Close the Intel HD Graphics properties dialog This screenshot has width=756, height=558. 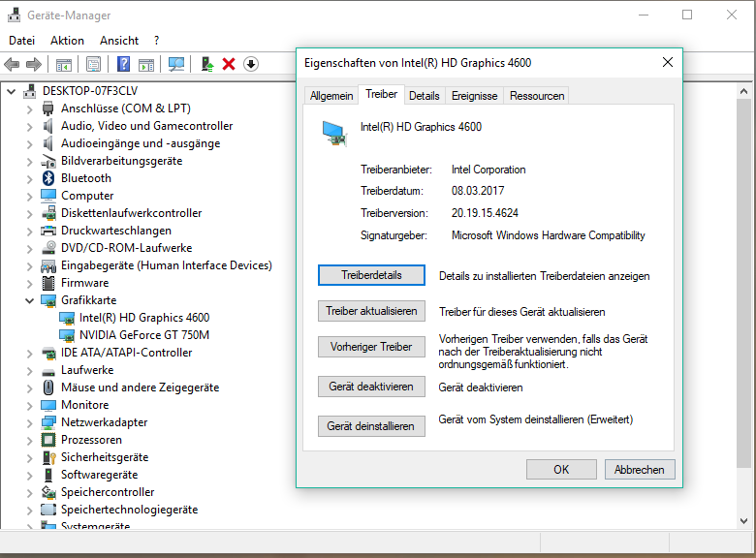pyautogui.click(x=667, y=62)
